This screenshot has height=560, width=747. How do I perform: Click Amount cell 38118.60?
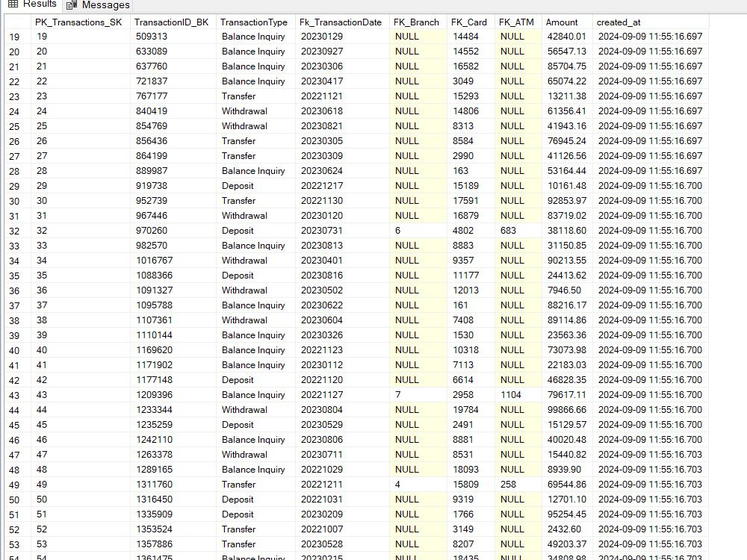(566, 231)
